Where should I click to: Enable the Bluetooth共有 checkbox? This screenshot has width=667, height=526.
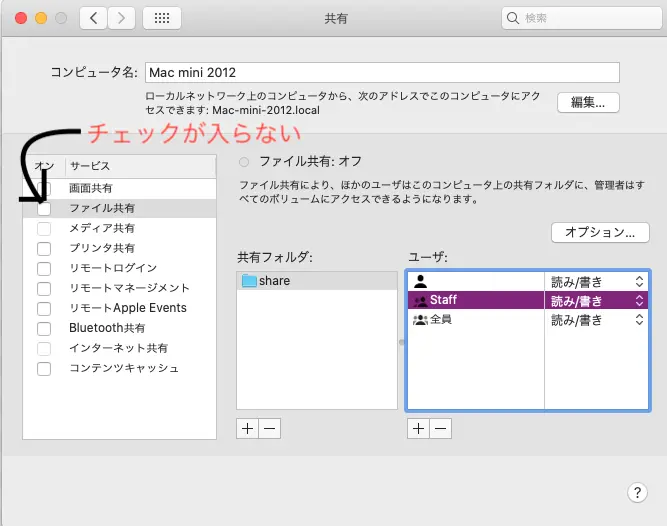44,328
